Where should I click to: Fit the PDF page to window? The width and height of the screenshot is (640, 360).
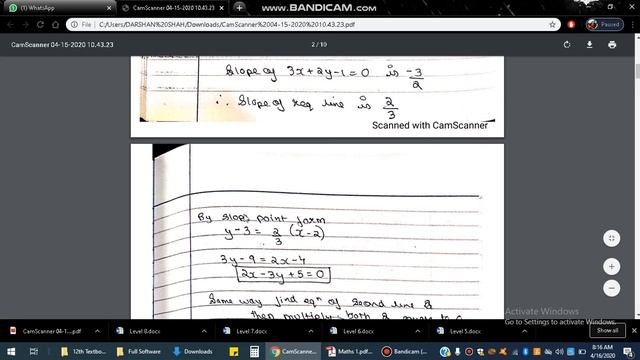(611, 238)
